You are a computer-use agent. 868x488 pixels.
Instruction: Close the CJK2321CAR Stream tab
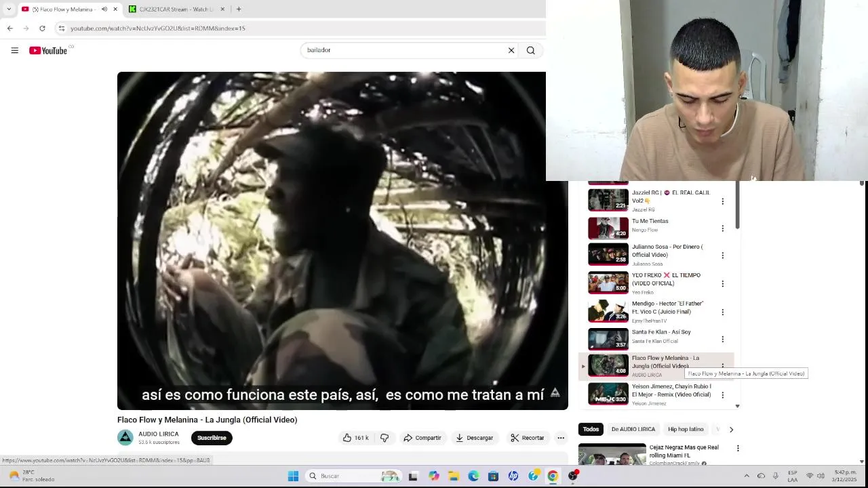222,9
